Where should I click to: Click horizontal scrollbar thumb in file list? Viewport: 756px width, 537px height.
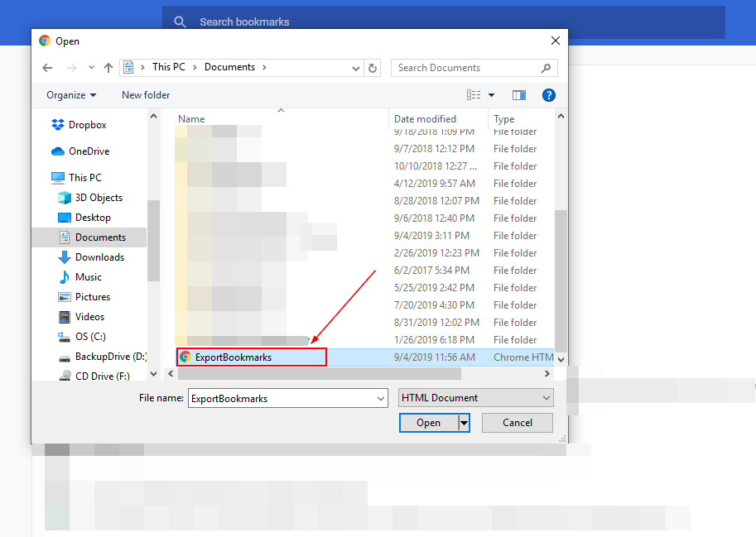point(319,374)
